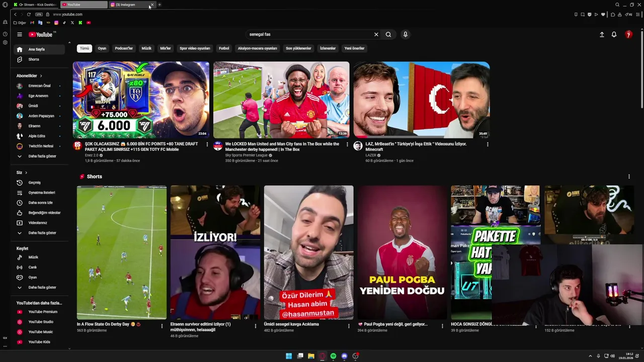Open the Siz section chevron
The height and width of the screenshot is (362, 644).
tap(26, 172)
